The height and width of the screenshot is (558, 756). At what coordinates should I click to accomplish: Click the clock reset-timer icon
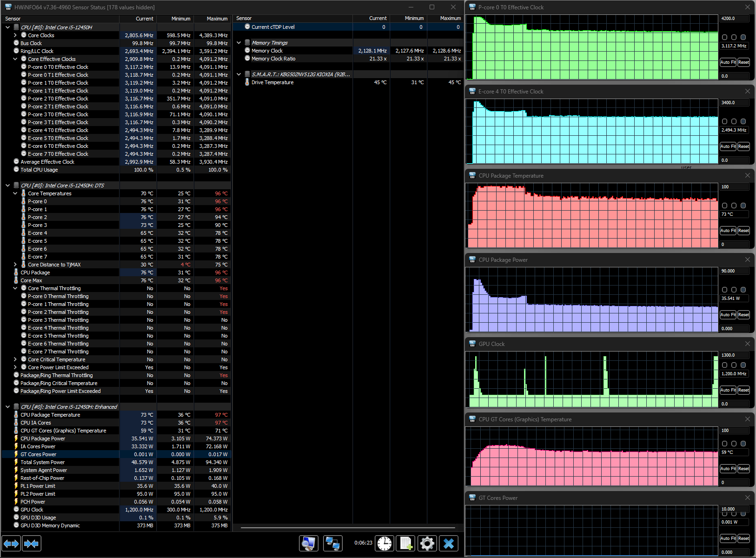click(x=385, y=543)
